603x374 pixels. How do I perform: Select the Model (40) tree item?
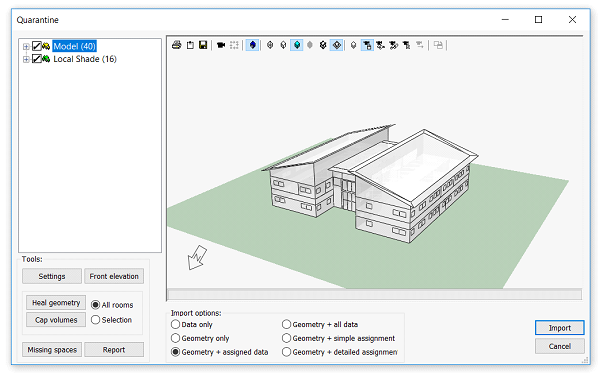[74, 47]
